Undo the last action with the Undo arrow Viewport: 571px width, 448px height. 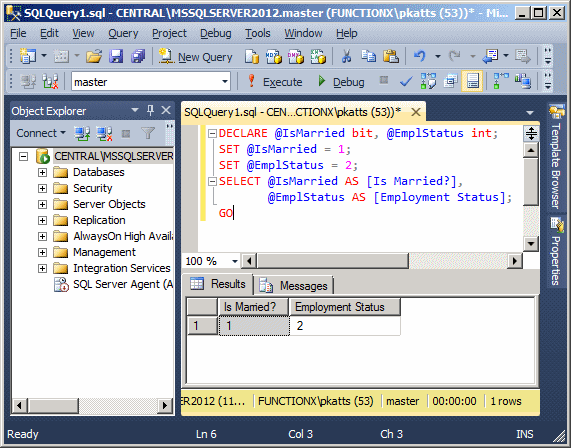pyautogui.click(x=420, y=56)
